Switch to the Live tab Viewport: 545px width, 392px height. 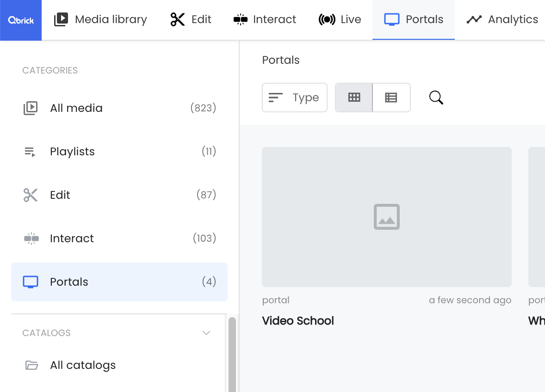point(340,19)
